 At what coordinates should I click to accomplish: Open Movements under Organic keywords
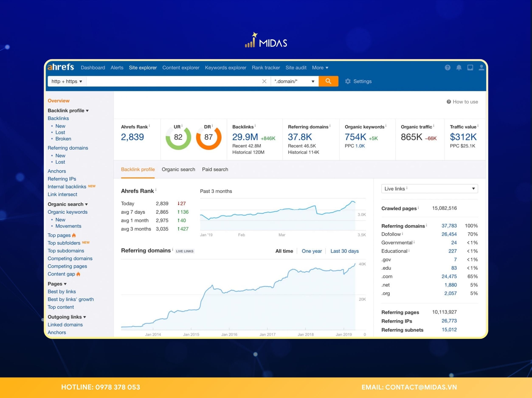pyautogui.click(x=68, y=226)
